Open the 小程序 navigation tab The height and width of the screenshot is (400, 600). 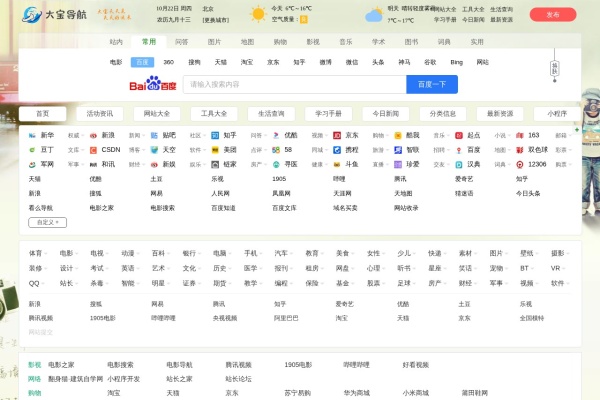pos(557,114)
